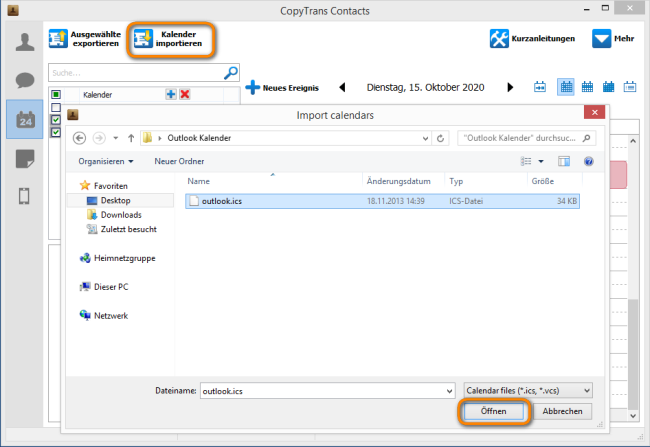The height and width of the screenshot is (447, 650).
Task: Go up one folder level
Action: (131, 138)
